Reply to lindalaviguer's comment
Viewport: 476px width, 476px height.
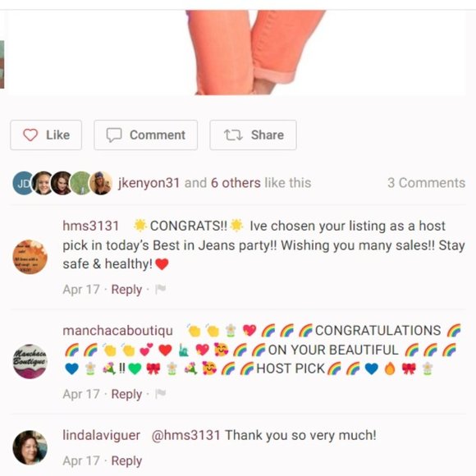[126, 461]
